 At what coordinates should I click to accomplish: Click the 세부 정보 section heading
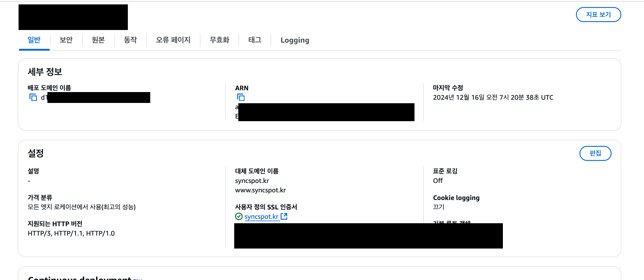(x=45, y=71)
